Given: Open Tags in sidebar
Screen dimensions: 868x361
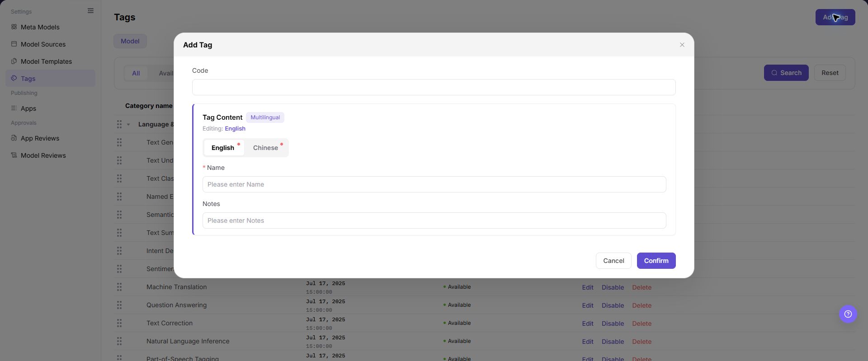Looking at the screenshot, I should [x=50, y=79].
